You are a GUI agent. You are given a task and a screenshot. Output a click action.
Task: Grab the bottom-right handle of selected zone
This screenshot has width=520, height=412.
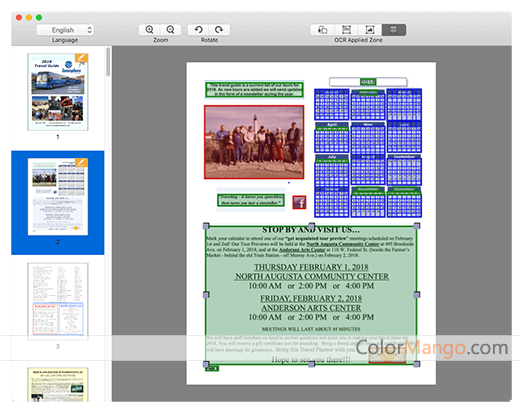[x=417, y=364]
